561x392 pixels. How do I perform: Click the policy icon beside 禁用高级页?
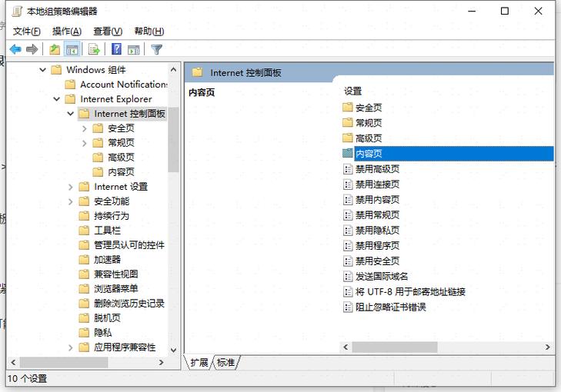(x=348, y=168)
